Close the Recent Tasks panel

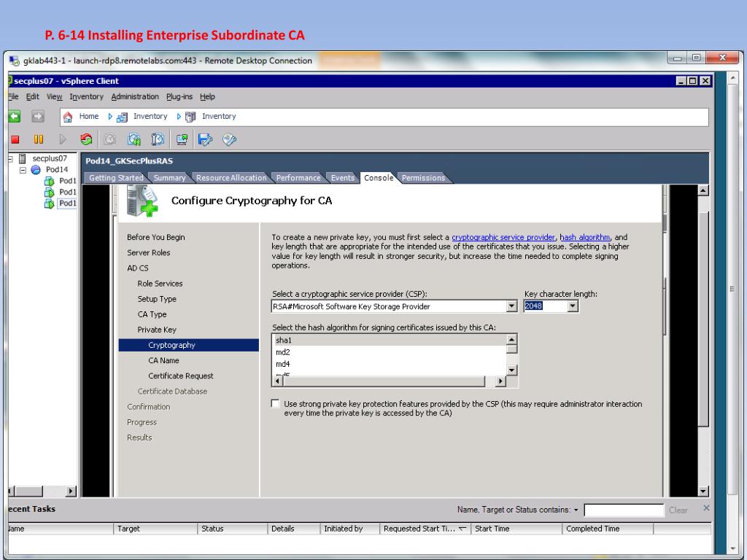click(706, 508)
